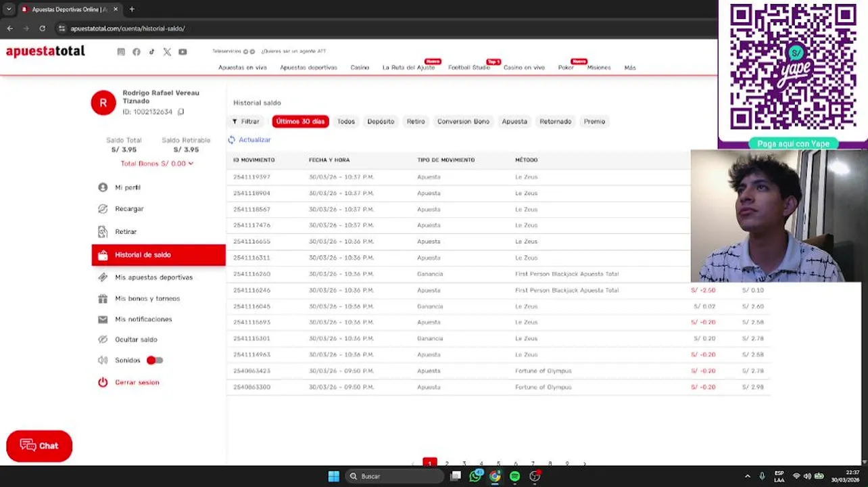868x487 pixels.
Task: Click the Mi perfil person icon
Action: [x=103, y=187]
